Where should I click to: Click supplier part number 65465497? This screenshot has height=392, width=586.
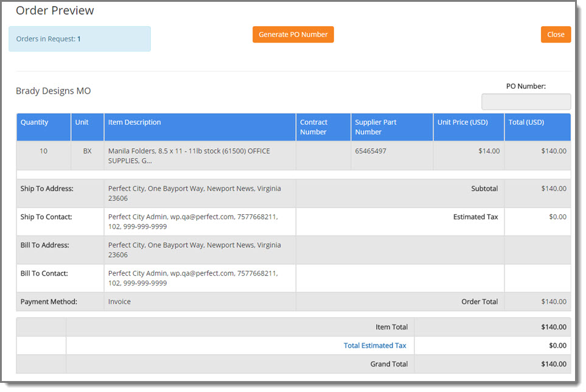(x=371, y=151)
